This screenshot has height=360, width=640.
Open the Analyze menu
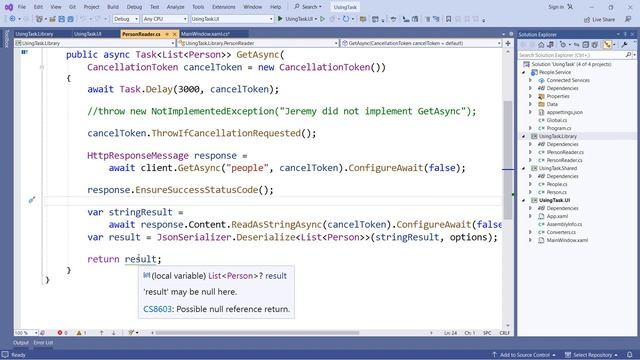tap(176, 7)
